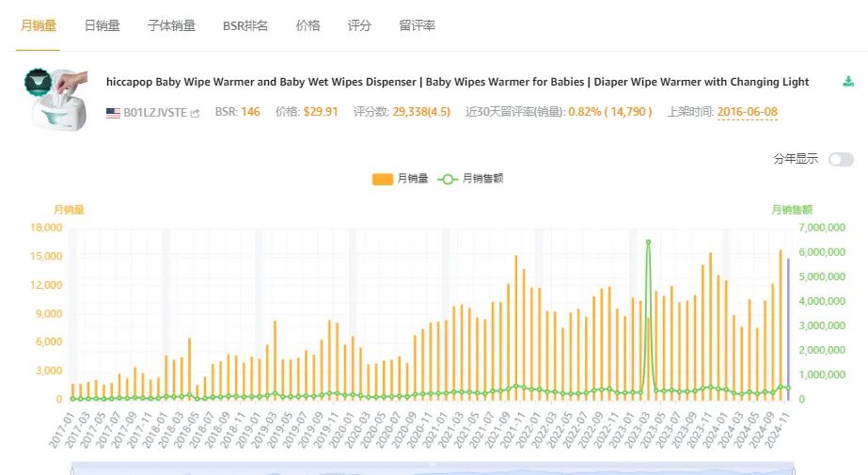Select the 价格 tab
868x475 pixels.
click(308, 25)
